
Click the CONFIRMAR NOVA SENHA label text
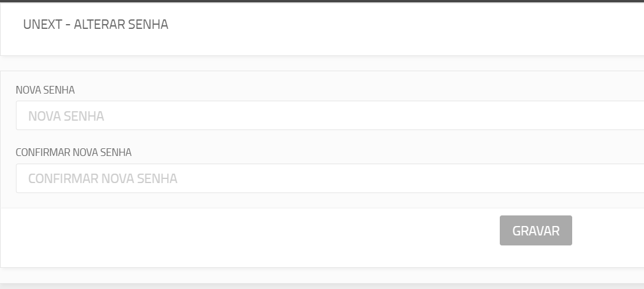tap(74, 152)
